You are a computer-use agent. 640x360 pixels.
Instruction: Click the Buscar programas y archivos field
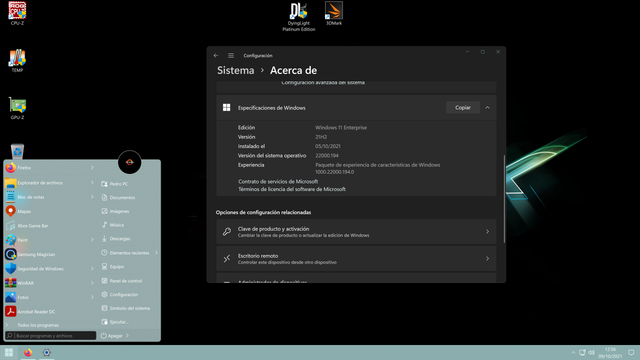click(x=51, y=336)
